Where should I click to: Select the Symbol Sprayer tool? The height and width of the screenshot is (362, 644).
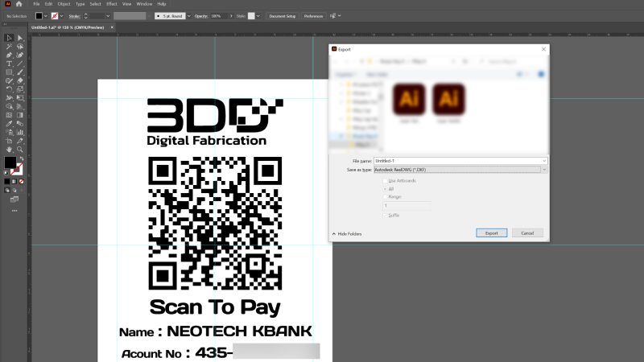point(9,132)
